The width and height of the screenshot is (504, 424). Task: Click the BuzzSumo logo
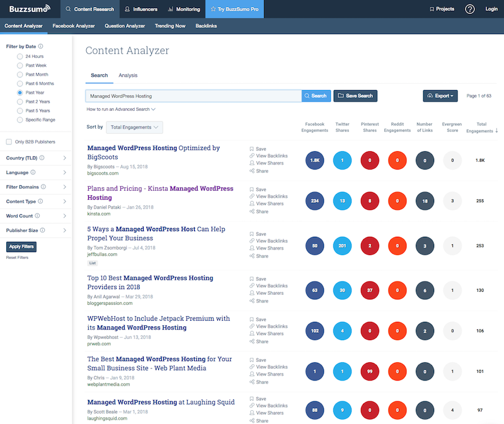coord(30,9)
